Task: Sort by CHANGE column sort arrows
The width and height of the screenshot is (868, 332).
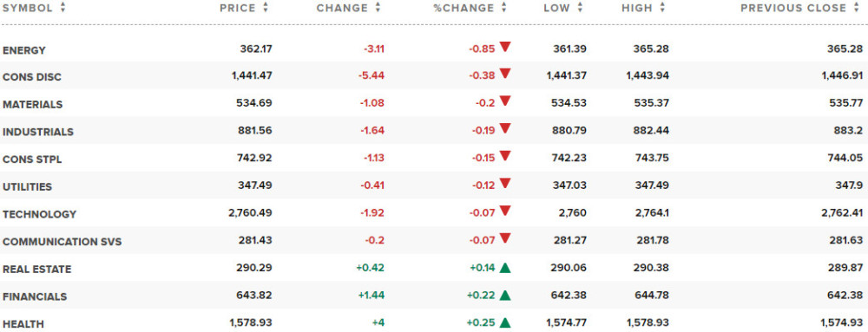Action: click(378, 8)
